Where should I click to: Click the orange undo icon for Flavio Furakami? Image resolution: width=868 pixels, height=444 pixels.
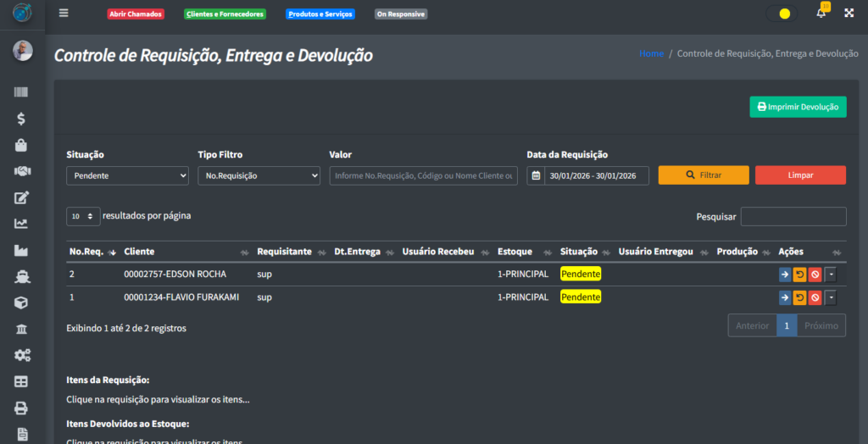coord(799,297)
